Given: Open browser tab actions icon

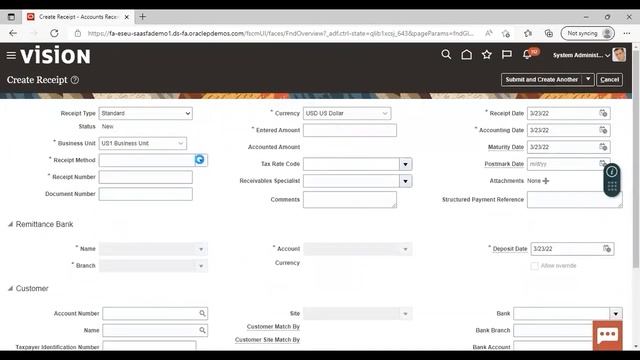Looking at the screenshot, I should [x=11, y=17].
